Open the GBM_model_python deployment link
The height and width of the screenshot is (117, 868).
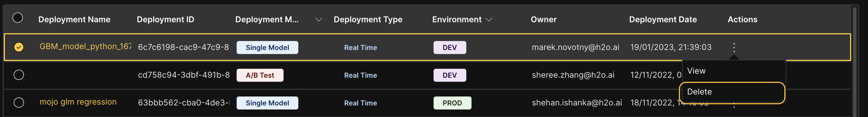[x=85, y=47]
